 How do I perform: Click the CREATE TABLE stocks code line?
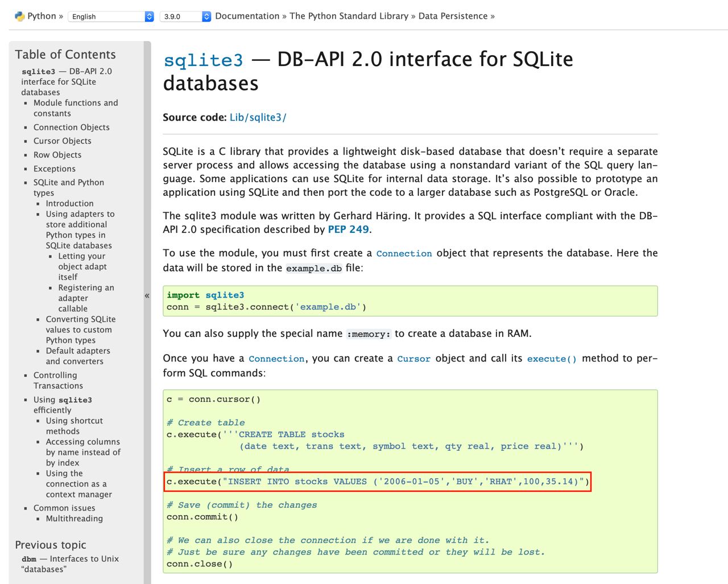(255, 434)
